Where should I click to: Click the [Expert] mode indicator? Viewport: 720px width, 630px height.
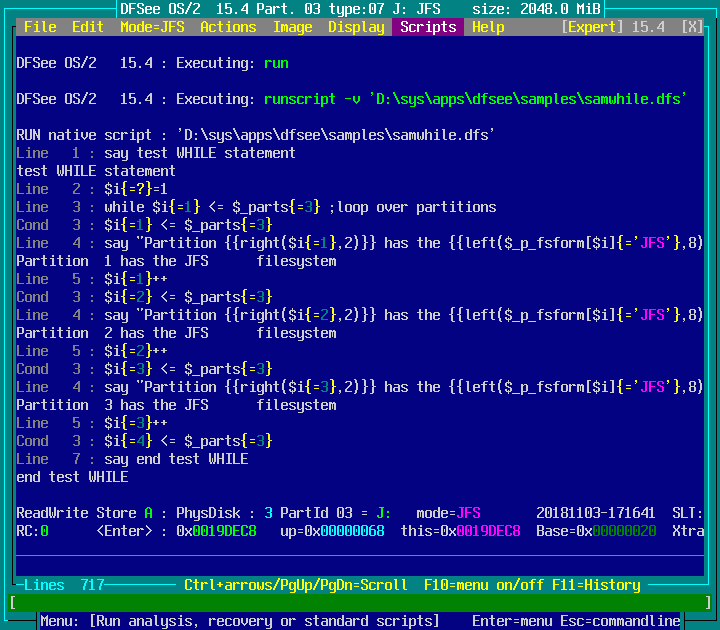point(592,27)
